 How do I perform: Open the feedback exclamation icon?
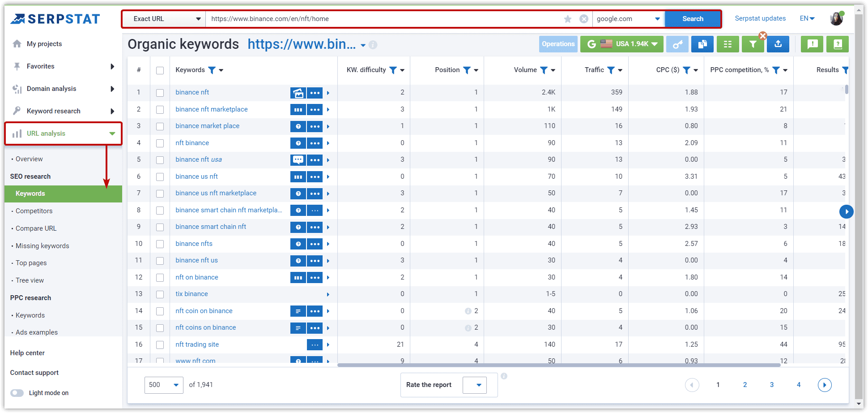coord(813,44)
